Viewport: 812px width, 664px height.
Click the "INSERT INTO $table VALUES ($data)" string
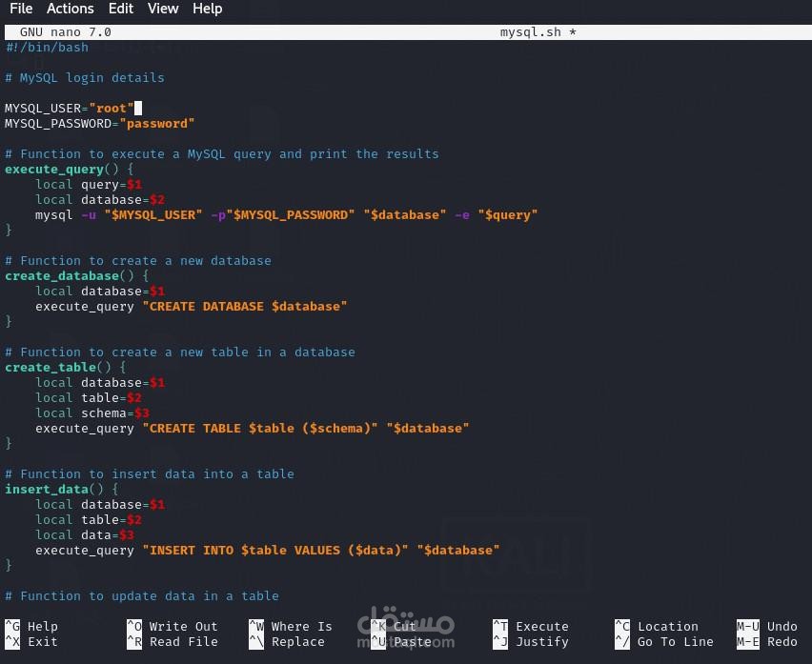275,550
